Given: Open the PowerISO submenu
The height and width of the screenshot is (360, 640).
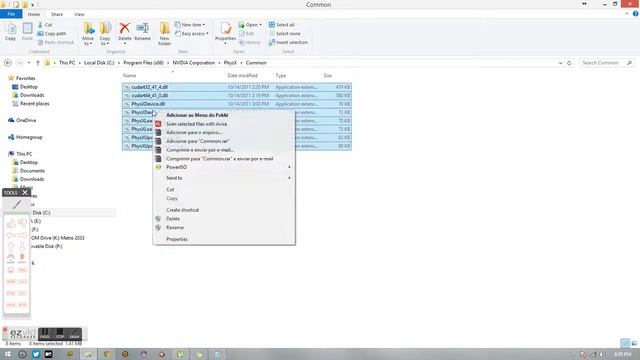Looking at the screenshot, I should tap(224, 167).
